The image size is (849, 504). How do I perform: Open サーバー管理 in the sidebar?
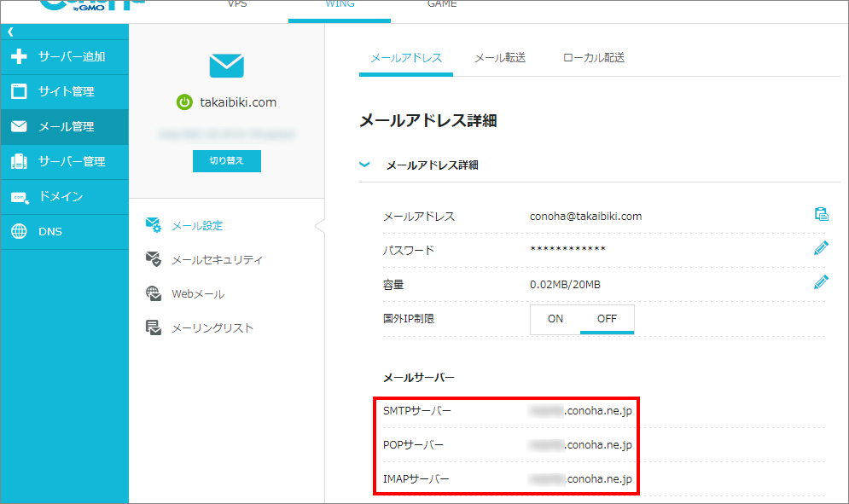65,161
